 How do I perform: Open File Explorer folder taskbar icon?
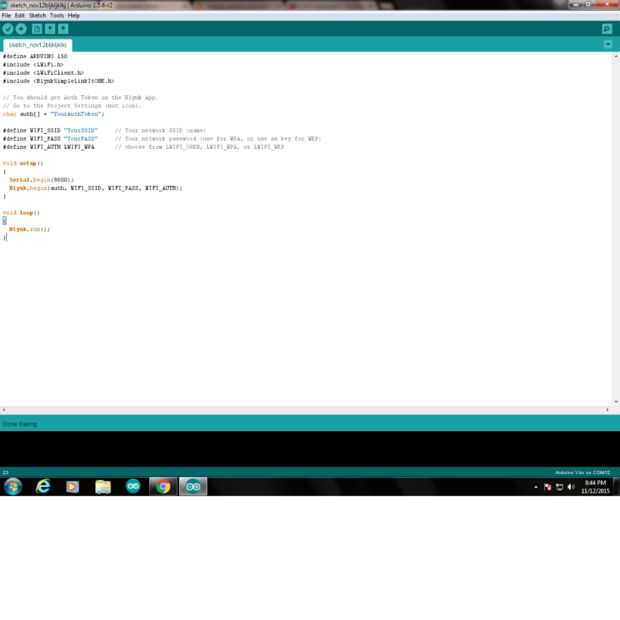click(103, 487)
